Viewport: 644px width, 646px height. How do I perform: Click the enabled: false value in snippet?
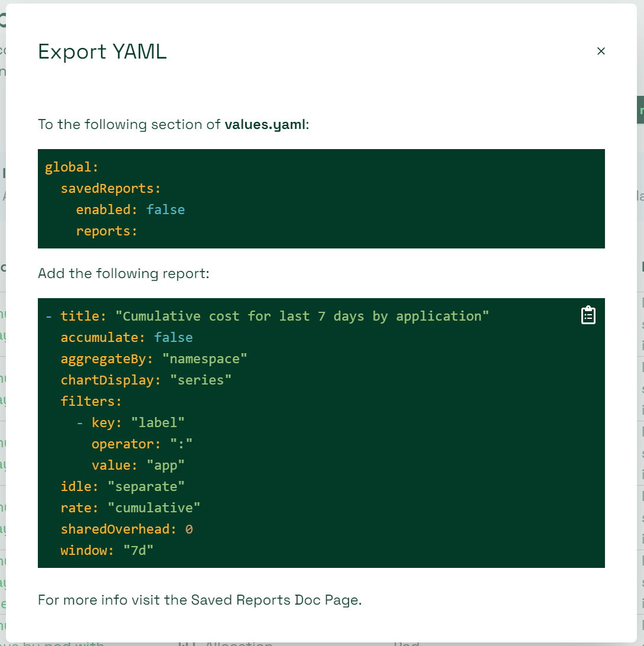tap(165, 209)
